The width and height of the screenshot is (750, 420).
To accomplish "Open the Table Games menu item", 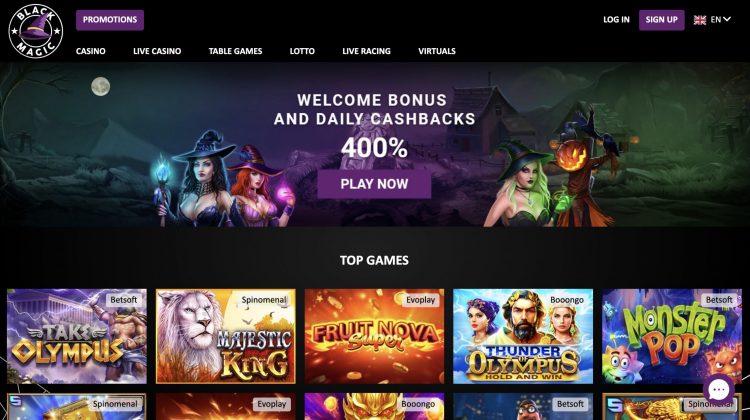I will pos(235,51).
